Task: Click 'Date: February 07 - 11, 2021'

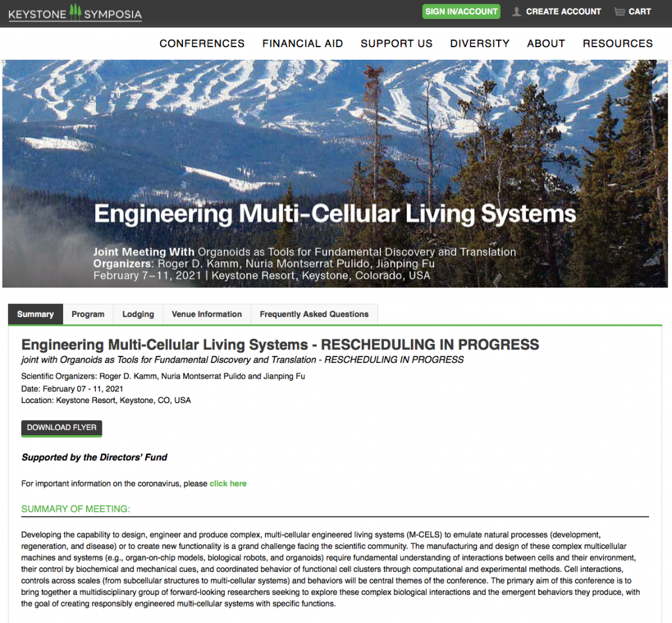Action: (x=72, y=389)
